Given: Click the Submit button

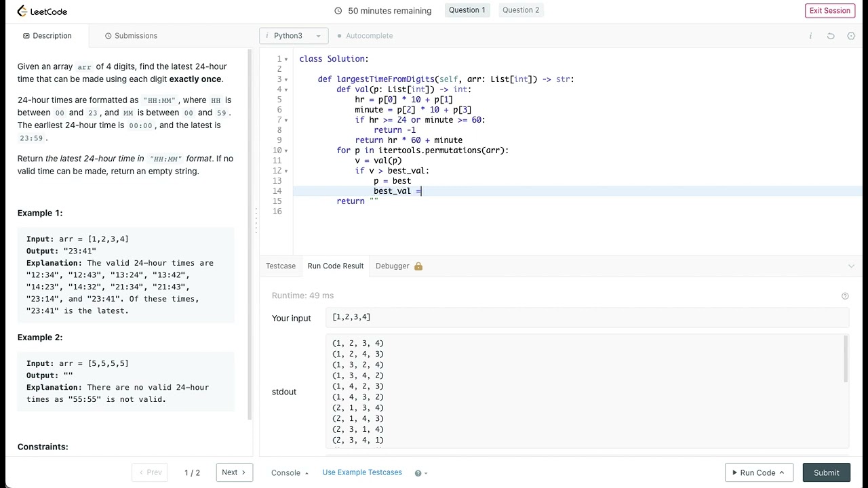Looking at the screenshot, I should pos(827,473).
